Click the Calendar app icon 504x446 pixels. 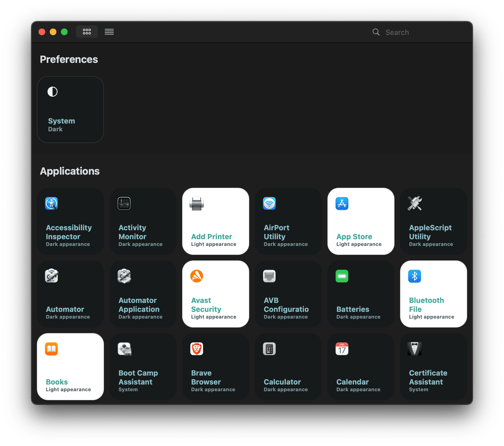tap(342, 349)
